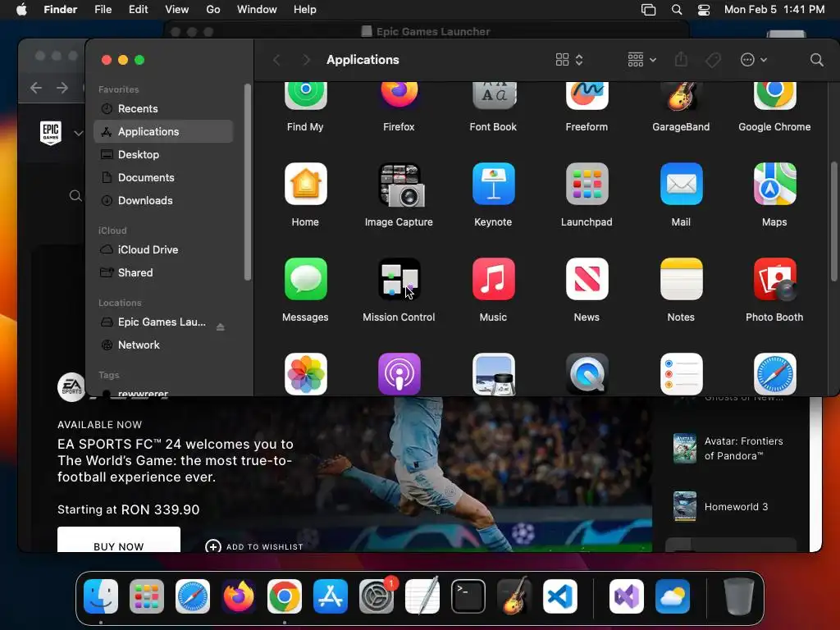The image size is (840, 630).
Task: Select the Maps app icon
Action: click(774, 184)
